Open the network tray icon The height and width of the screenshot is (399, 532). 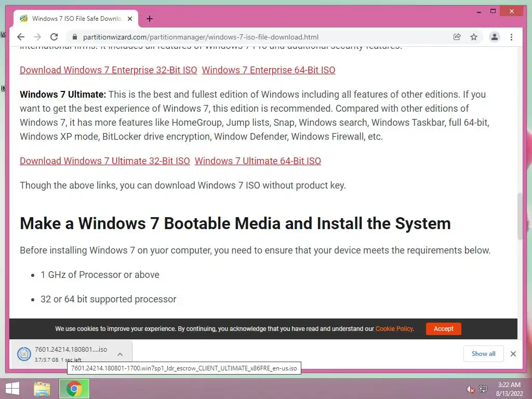coord(483,389)
